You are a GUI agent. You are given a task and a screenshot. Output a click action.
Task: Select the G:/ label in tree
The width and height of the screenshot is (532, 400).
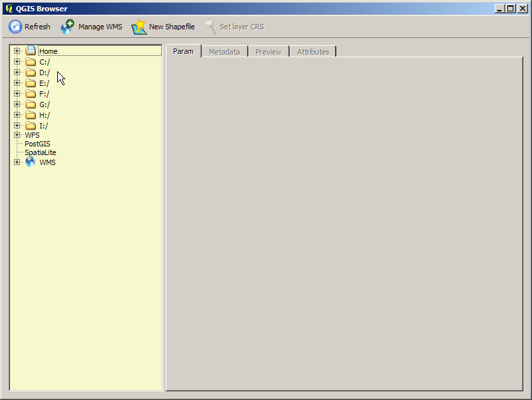(x=45, y=104)
